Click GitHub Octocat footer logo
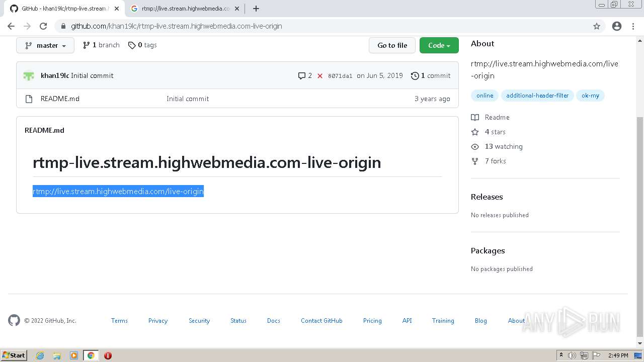 point(14,320)
